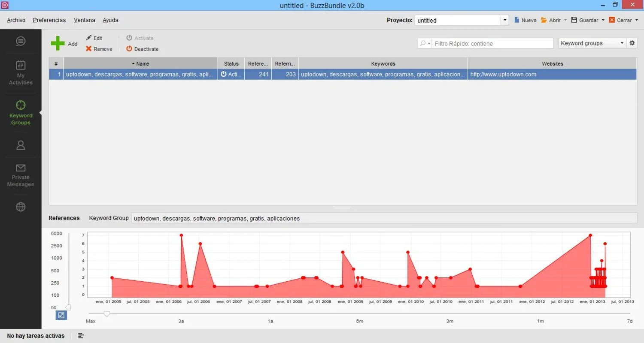Expand the Guardar dropdown arrow
The width and height of the screenshot is (644, 343).
coord(603,20)
